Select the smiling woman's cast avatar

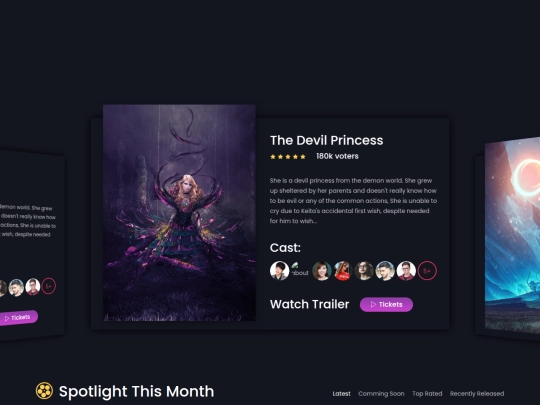[322, 271]
